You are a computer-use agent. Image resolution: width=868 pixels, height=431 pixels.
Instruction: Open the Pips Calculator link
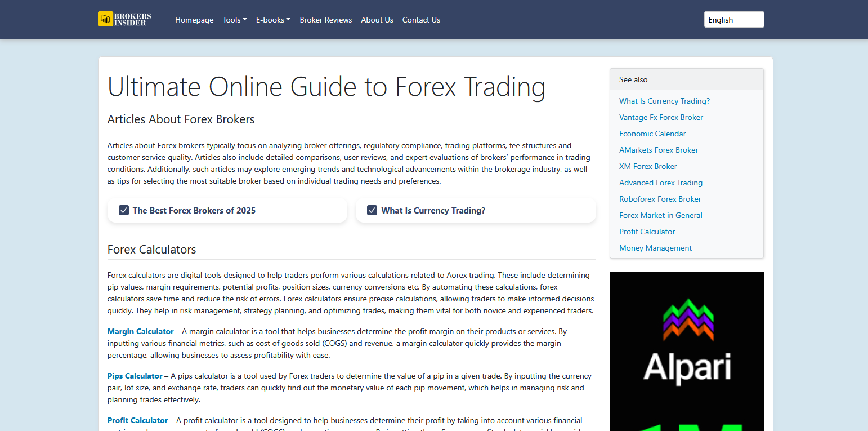[135, 376]
